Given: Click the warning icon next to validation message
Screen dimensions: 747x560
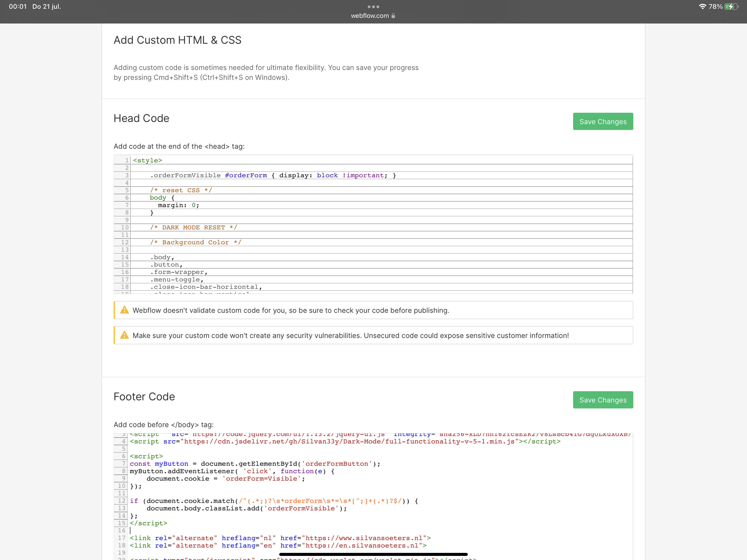Looking at the screenshot, I should (x=125, y=310).
